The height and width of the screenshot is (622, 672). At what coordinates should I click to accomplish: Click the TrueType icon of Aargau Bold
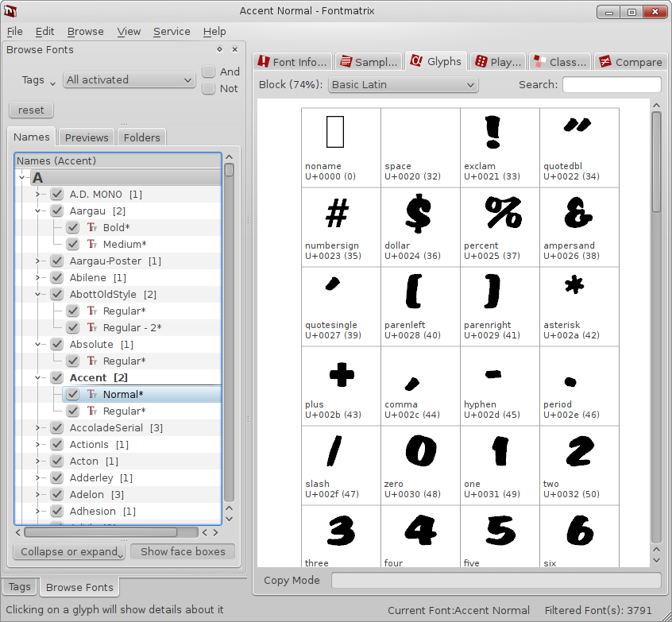tap(92, 227)
